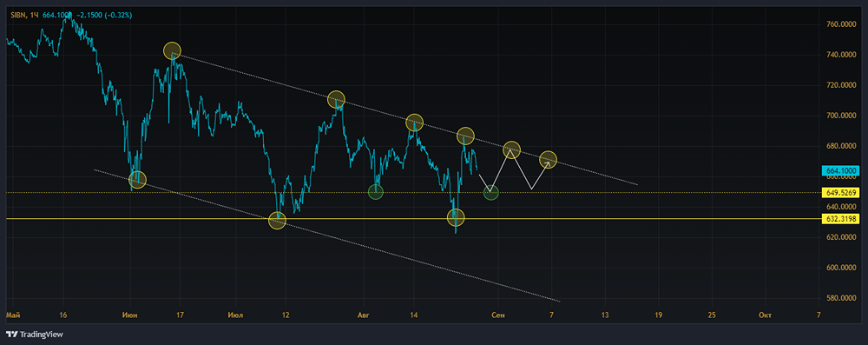This screenshot has width=868, height=345.
Task: Click the Авг month label on time axis
Action: (x=363, y=315)
